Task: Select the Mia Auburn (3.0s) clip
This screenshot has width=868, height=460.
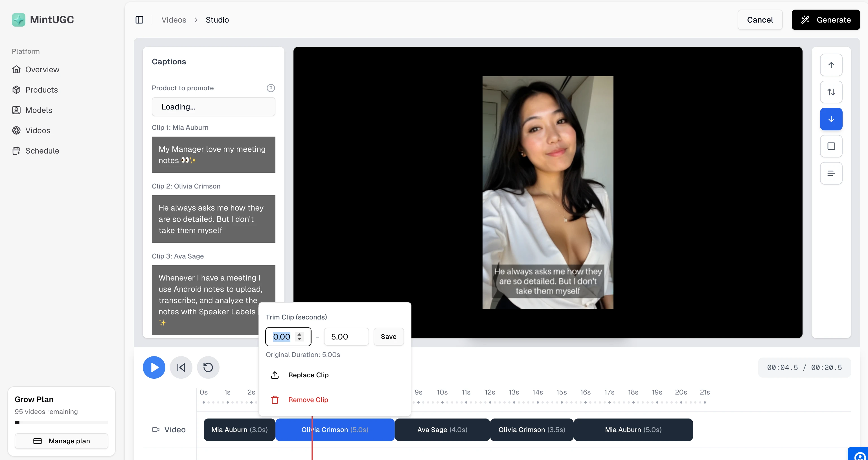Action: pyautogui.click(x=239, y=430)
